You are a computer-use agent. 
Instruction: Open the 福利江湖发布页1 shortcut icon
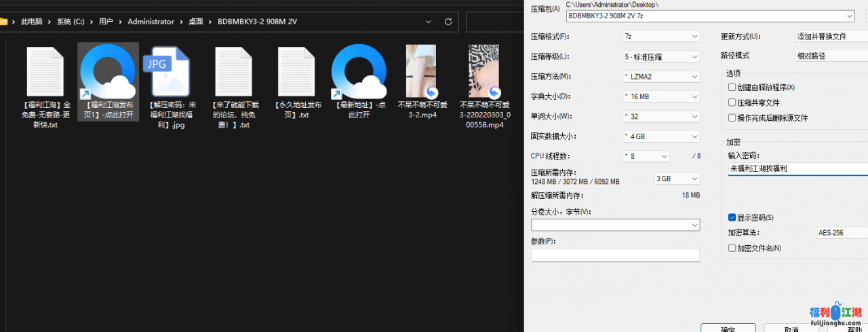pos(108,72)
